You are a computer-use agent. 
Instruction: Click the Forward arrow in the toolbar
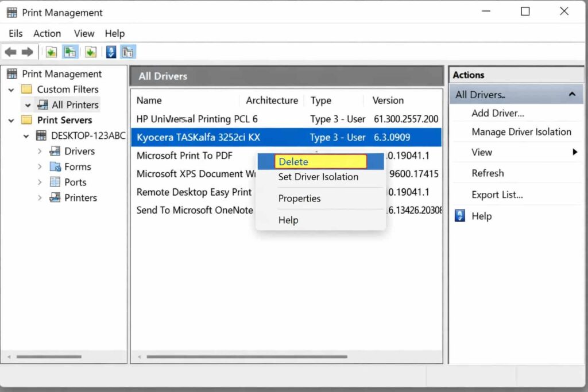[x=27, y=52]
